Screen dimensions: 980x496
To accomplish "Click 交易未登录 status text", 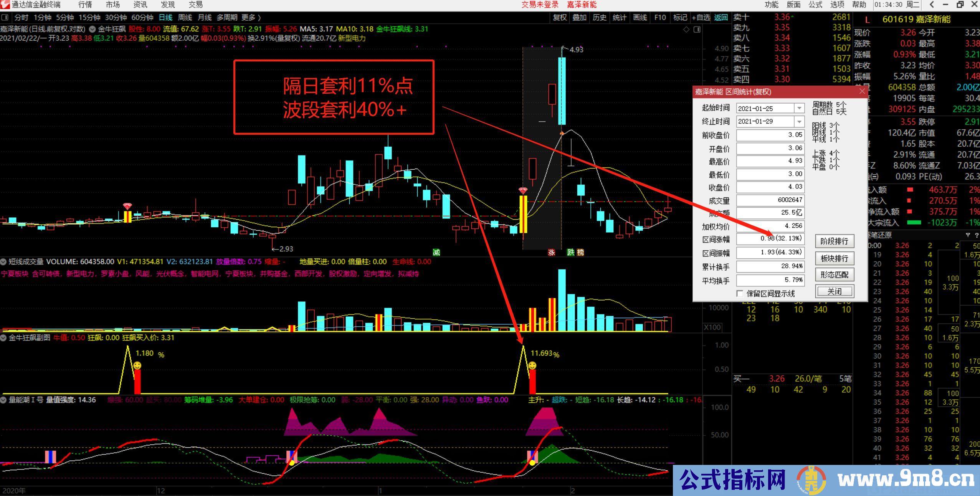I will click(x=540, y=5).
